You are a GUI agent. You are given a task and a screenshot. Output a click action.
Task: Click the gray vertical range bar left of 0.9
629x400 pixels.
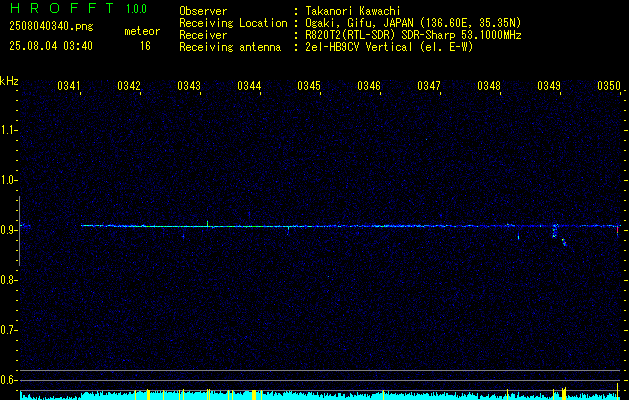pyautogui.click(x=19, y=231)
